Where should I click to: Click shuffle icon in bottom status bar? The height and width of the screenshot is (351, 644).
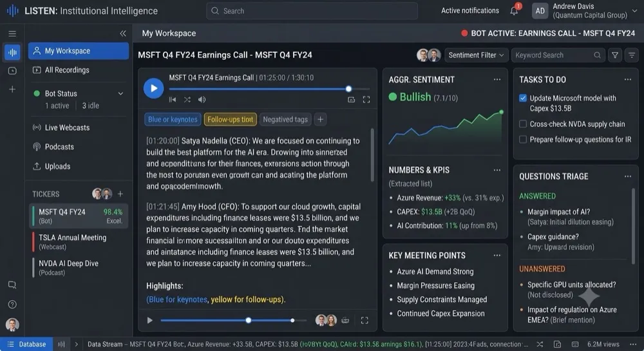(x=540, y=344)
